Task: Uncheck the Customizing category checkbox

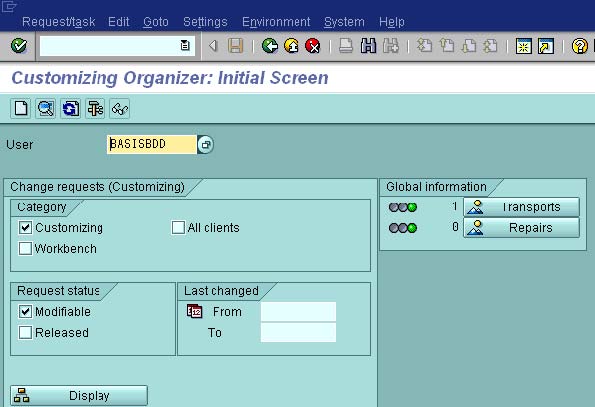Action: (25, 228)
